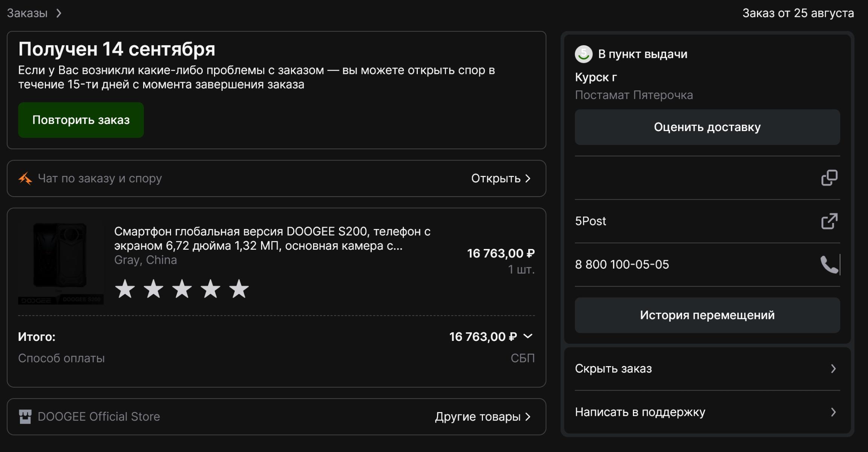
Task: Click the DOOGEE store shop icon
Action: point(25,417)
